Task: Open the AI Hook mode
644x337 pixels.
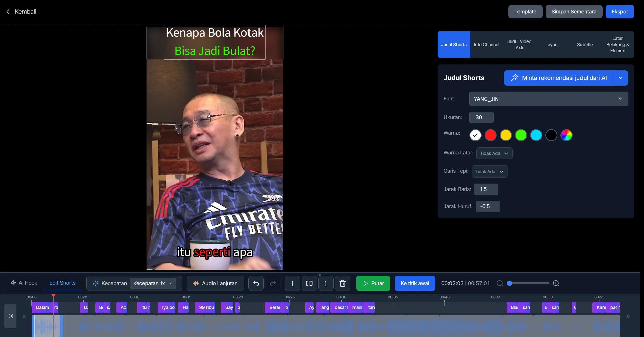Action: point(24,283)
